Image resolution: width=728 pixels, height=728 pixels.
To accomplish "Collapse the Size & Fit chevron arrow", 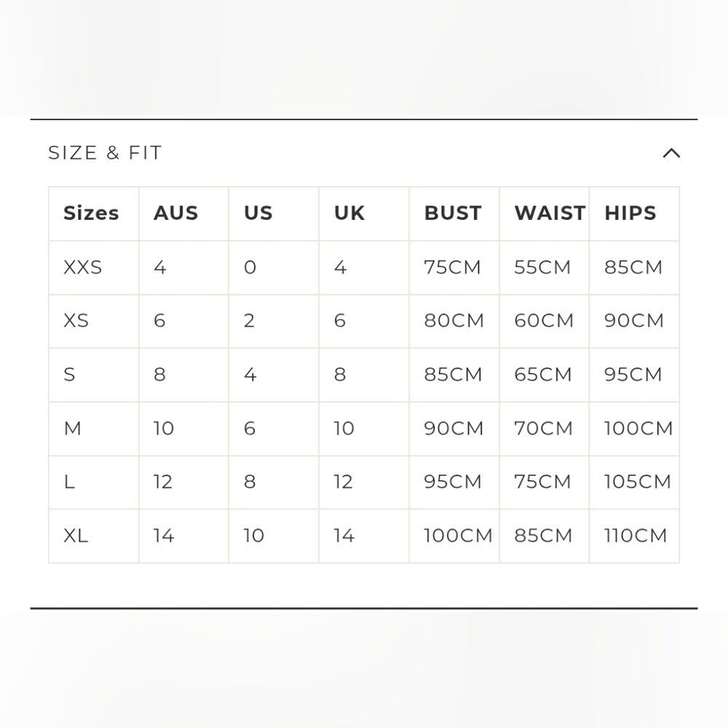I will point(671,153).
